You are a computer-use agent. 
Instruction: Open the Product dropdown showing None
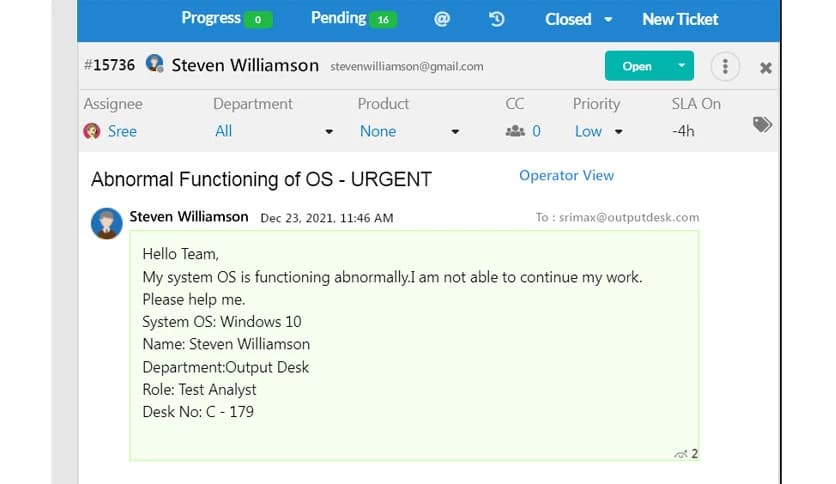coord(455,132)
